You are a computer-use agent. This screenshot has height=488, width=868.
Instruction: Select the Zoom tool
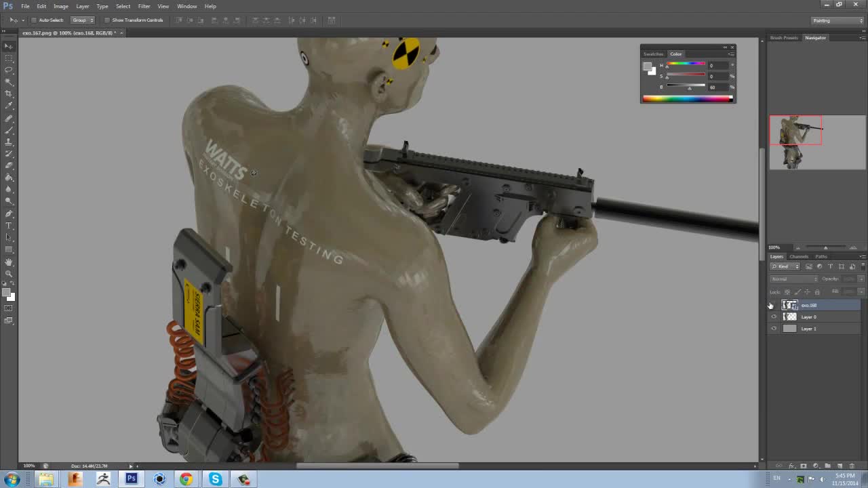9,273
